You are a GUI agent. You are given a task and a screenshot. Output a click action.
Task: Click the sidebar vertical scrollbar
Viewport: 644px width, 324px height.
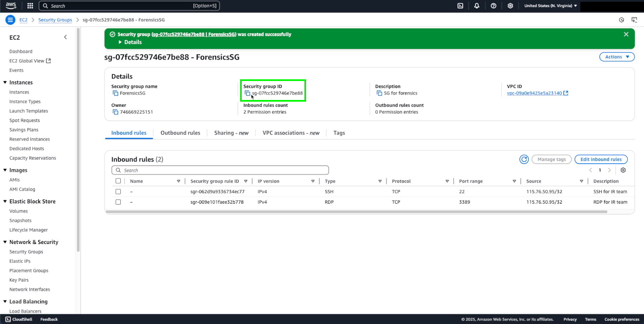(x=78, y=140)
